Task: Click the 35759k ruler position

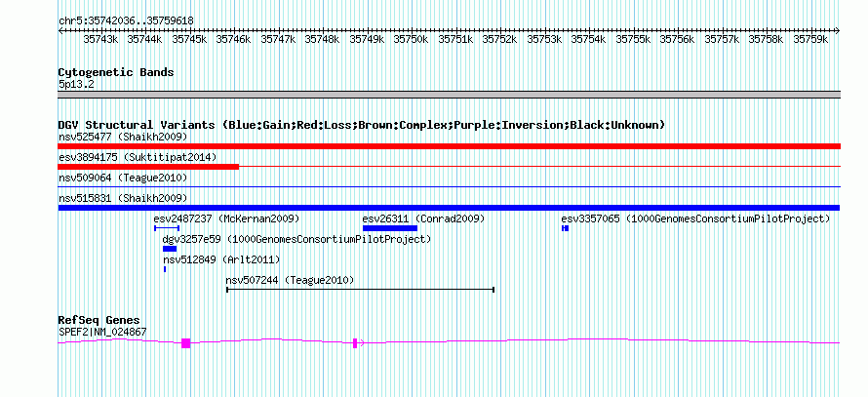Action: [810, 39]
